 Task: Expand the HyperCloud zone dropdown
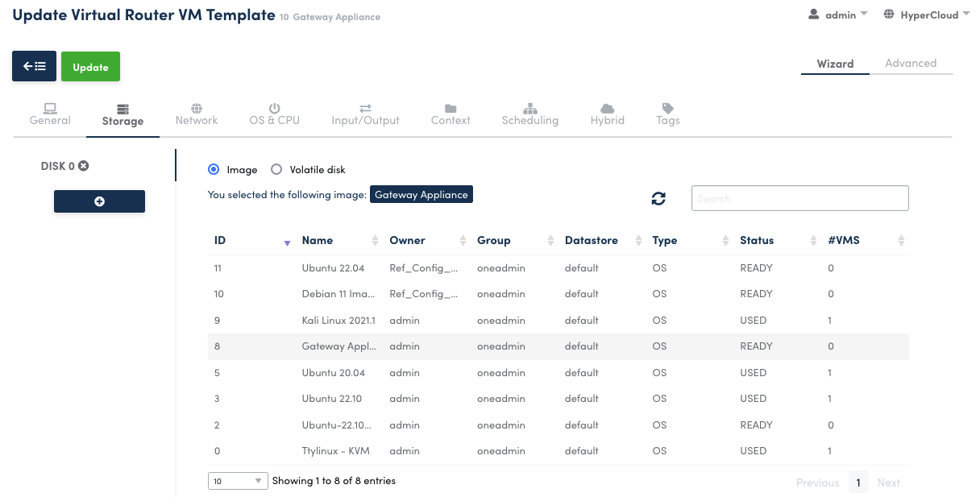927,14
